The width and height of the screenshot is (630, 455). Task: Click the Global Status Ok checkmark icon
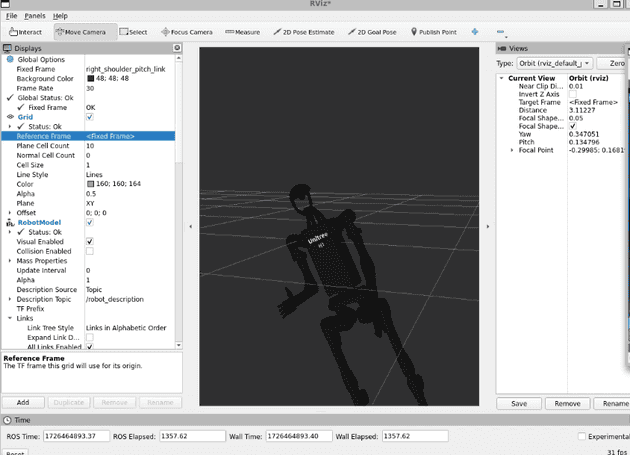[10, 98]
